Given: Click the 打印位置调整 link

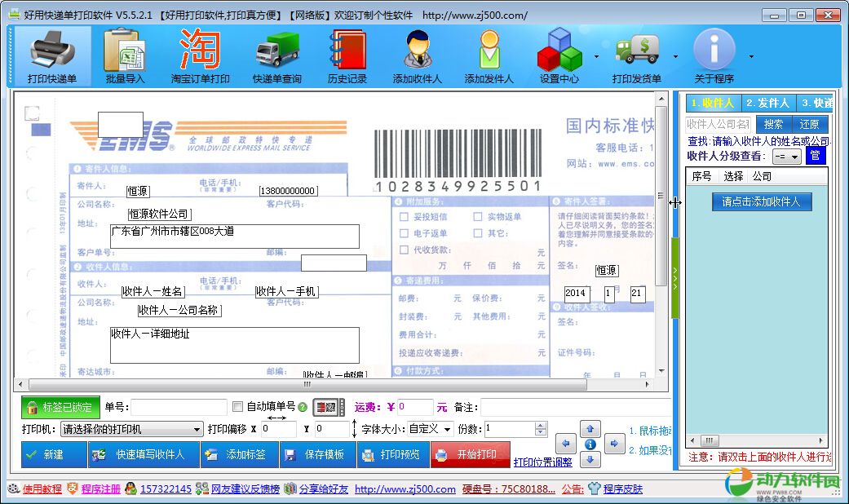Looking at the screenshot, I should pyautogui.click(x=542, y=462).
